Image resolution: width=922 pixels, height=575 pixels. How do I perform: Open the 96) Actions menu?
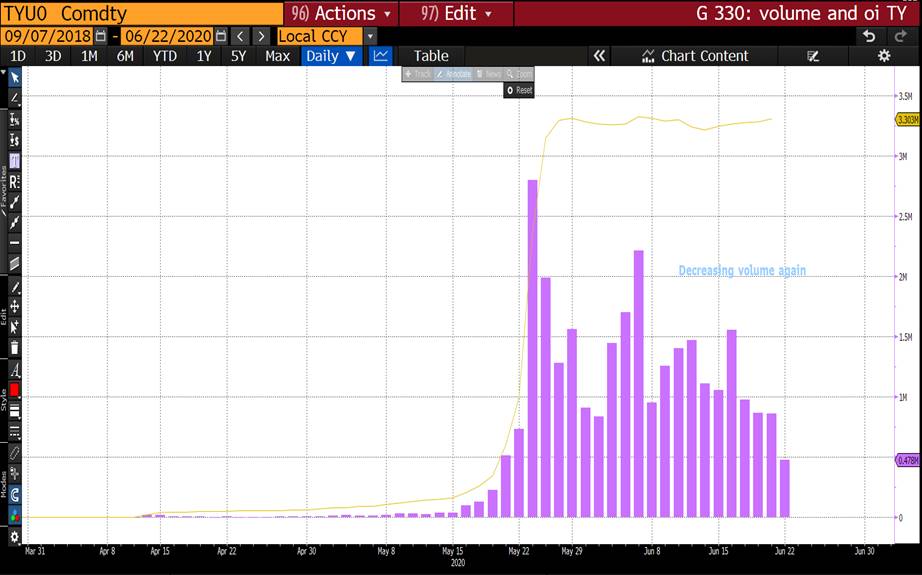click(340, 13)
